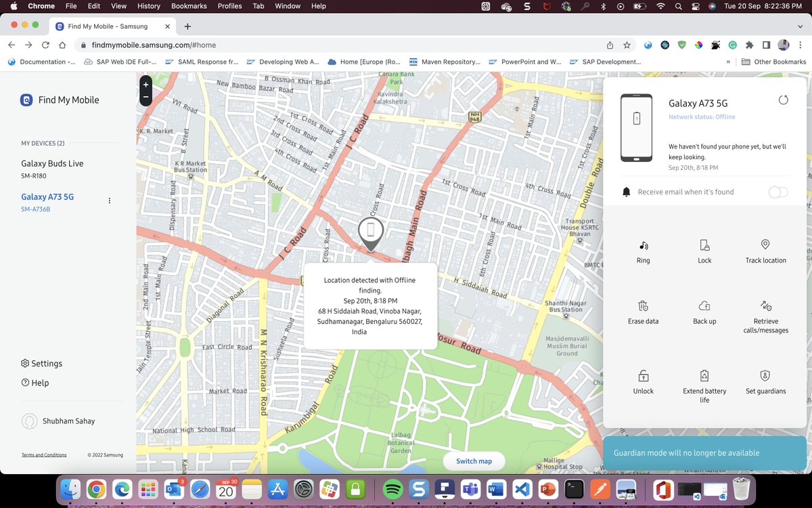812x508 pixels.
Task: Select Galaxy A73 5G device
Action: point(47,202)
